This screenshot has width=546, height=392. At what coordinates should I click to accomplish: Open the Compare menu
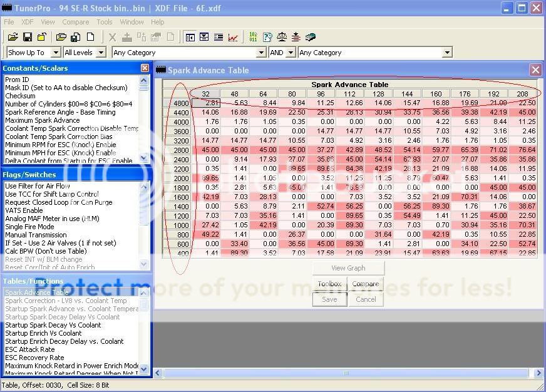coord(75,22)
